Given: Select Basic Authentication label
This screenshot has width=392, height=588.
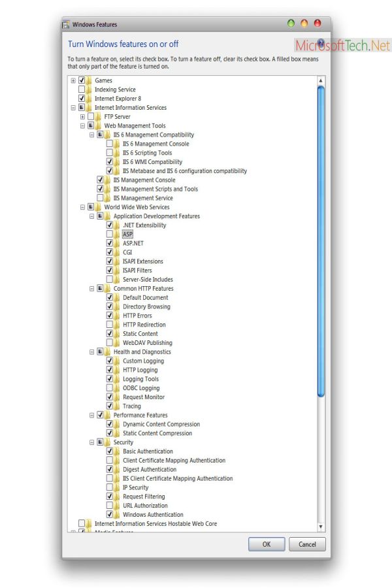Looking at the screenshot, I should tap(148, 451).
